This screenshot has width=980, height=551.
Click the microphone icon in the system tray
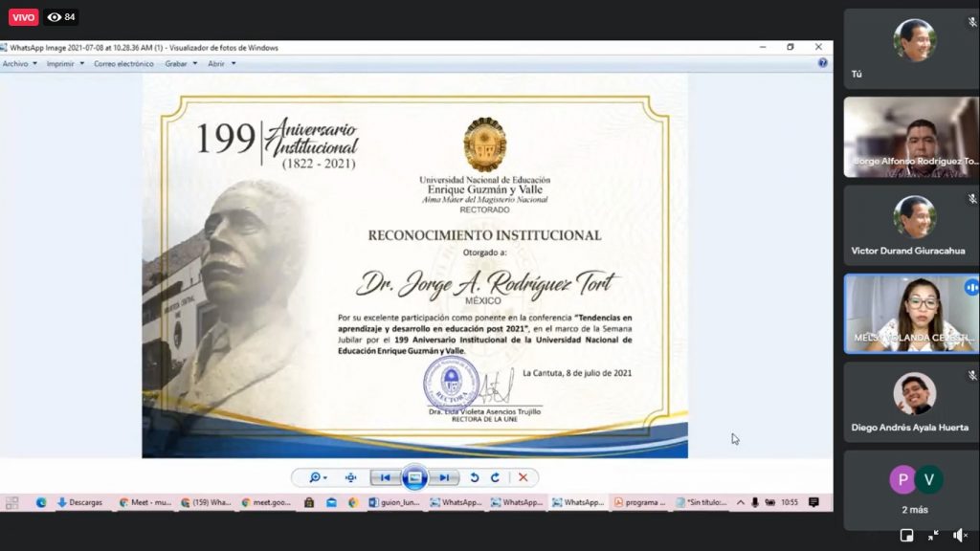755,502
